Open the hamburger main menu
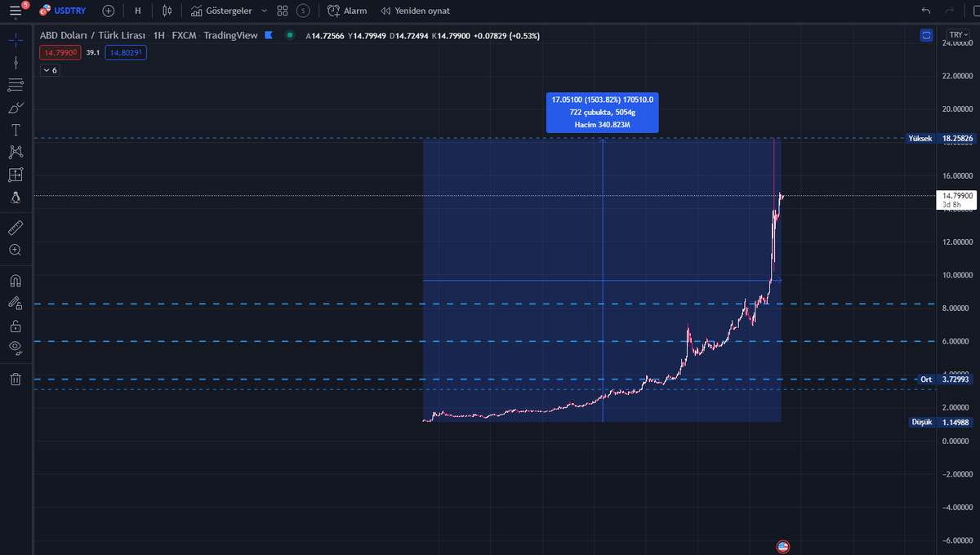 coord(16,11)
